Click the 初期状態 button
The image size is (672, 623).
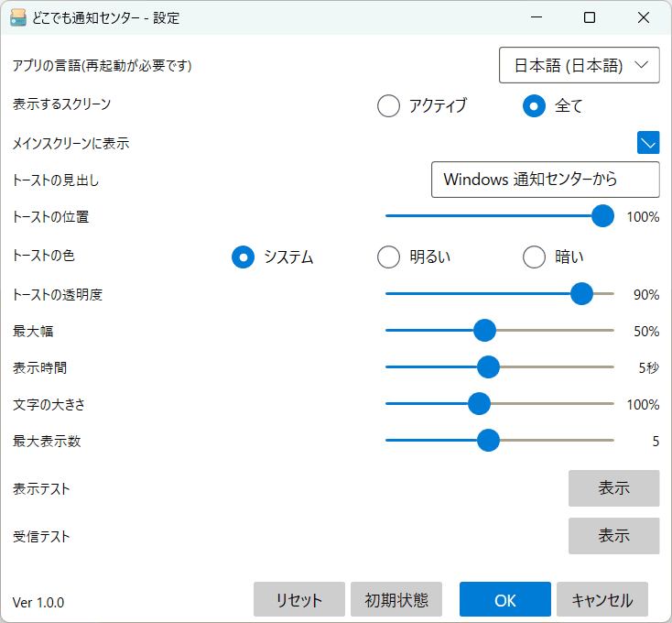(x=396, y=599)
